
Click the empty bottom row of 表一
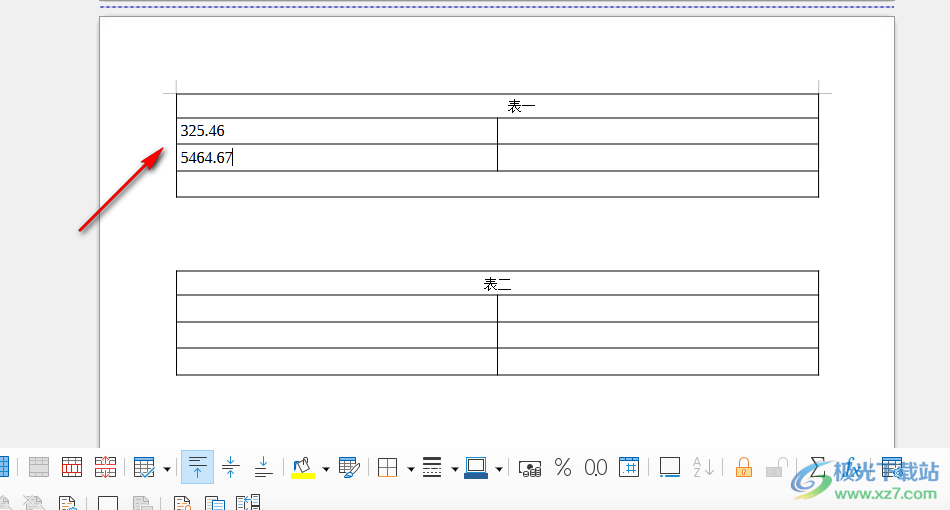[x=497, y=184]
